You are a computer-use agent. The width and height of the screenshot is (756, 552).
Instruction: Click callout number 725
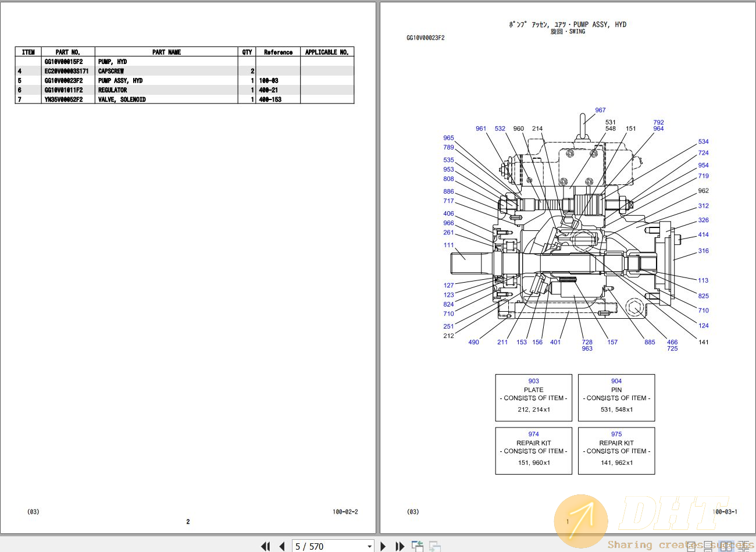coord(672,348)
